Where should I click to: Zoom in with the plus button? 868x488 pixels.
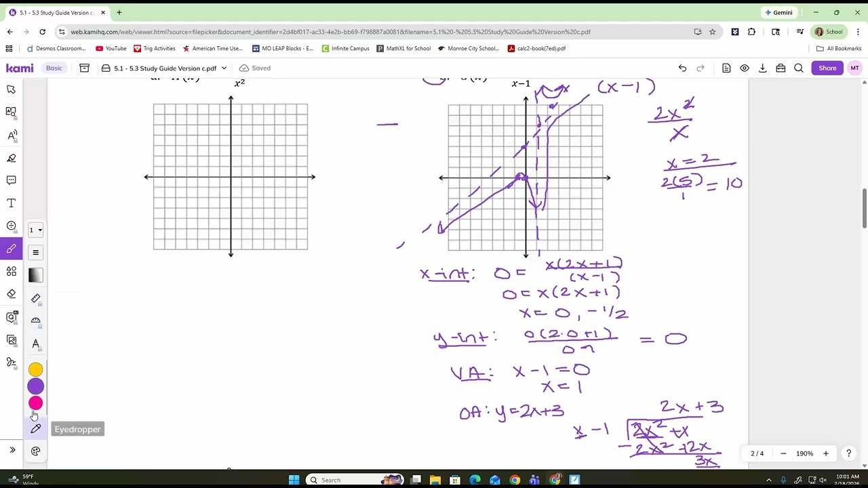pos(826,453)
